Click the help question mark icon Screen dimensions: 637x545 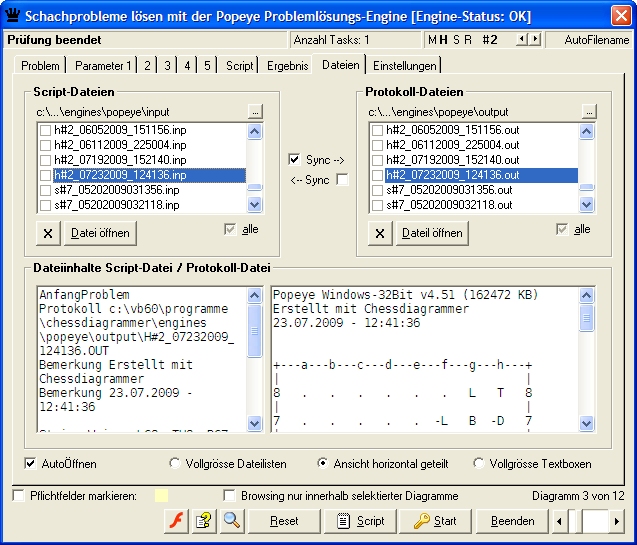click(204, 521)
